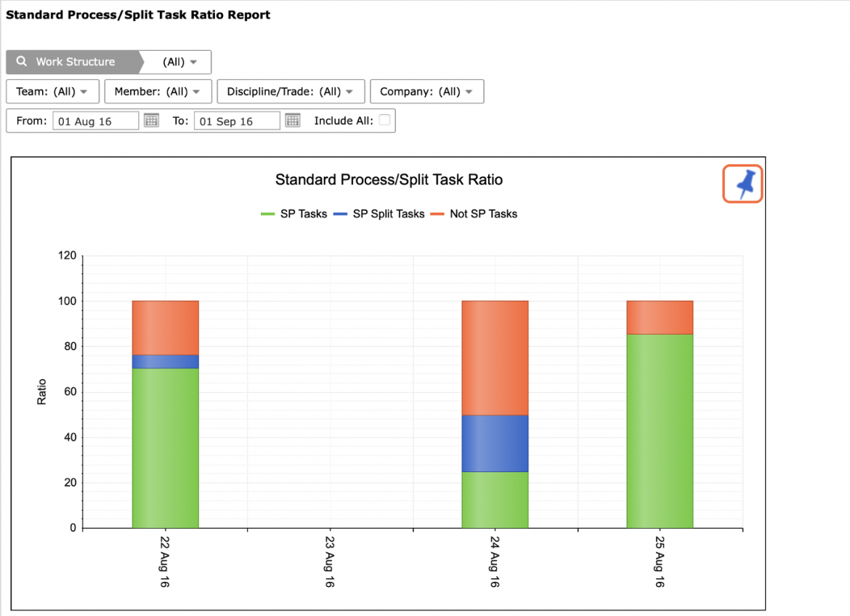Click the Work Structure button
Screen dimensions: 850x616
click(x=74, y=62)
